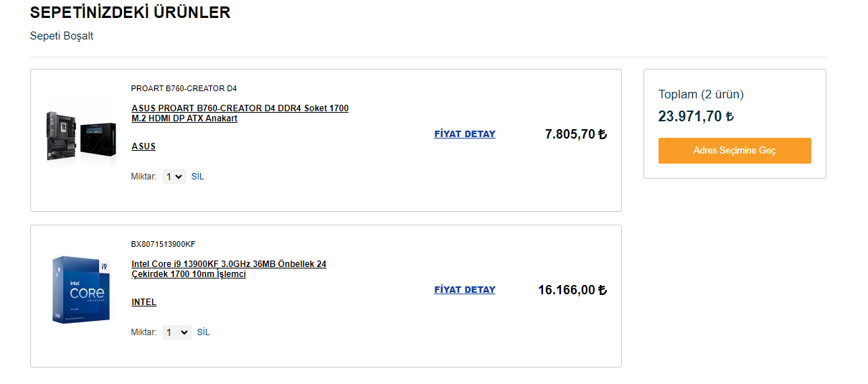
Task: Show FİYAT DETAY for Intel processor
Action: (465, 290)
